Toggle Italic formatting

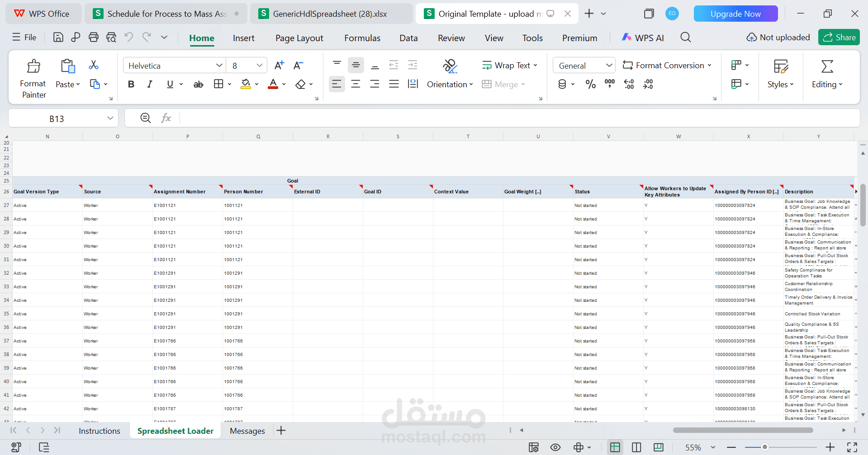pyautogui.click(x=150, y=84)
